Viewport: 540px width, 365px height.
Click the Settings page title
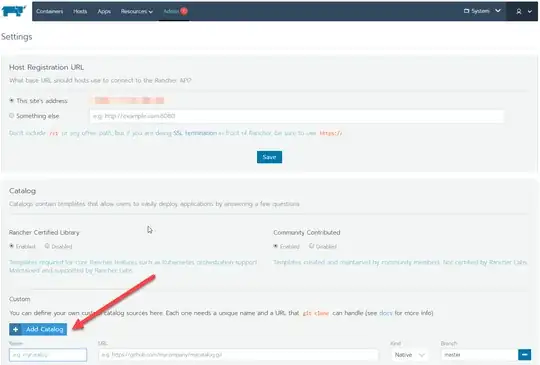click(17, 37)
